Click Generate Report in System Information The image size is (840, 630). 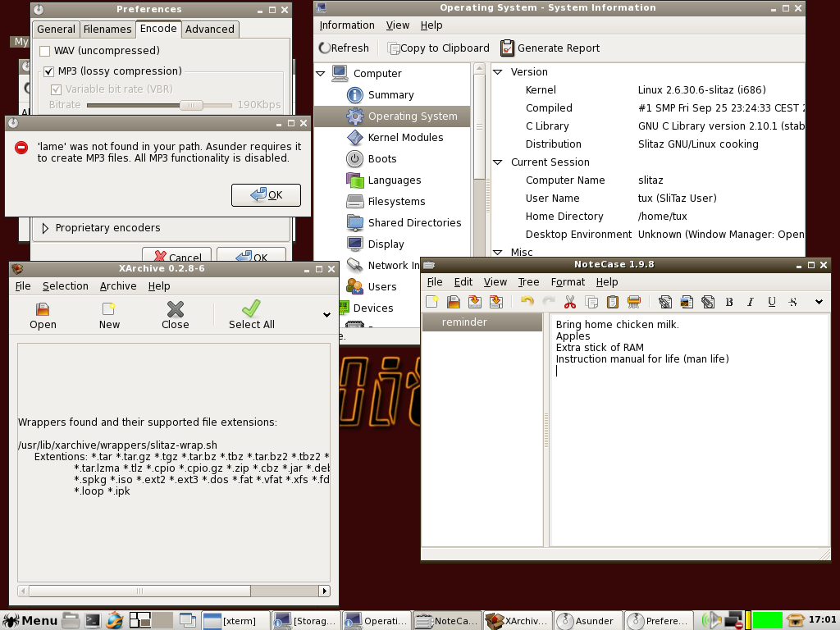[550, 48]
